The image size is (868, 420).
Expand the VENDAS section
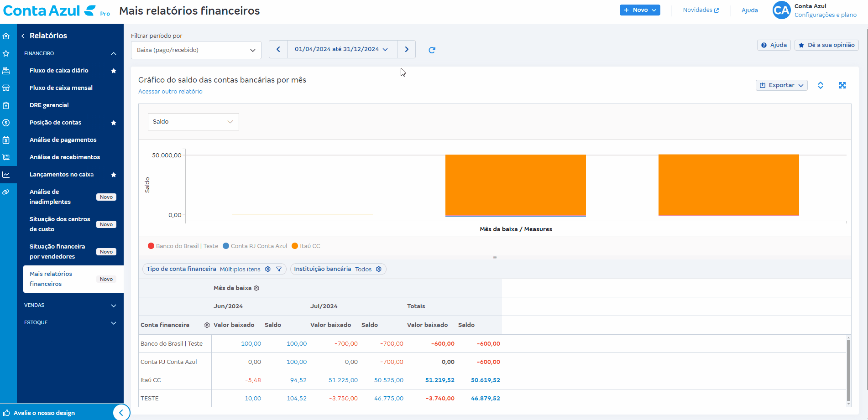tap(114, 306)
